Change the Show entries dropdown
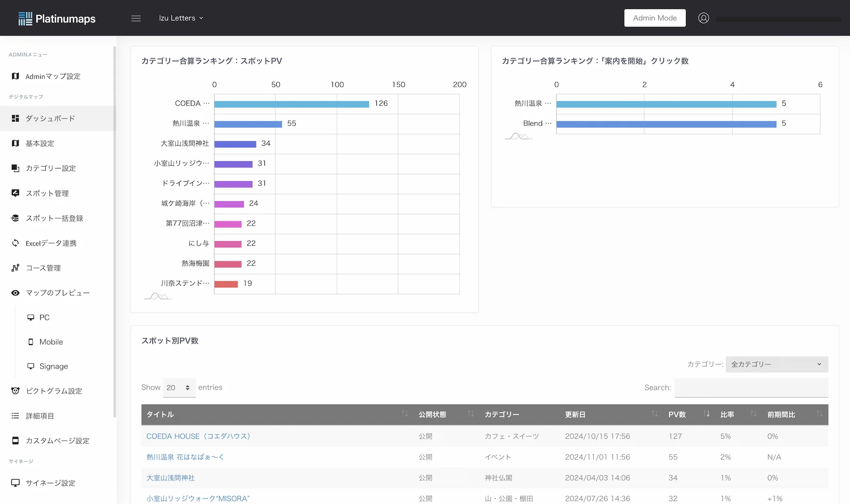Image resolution: width=850 pixels, height=504 pixels. 178,387
